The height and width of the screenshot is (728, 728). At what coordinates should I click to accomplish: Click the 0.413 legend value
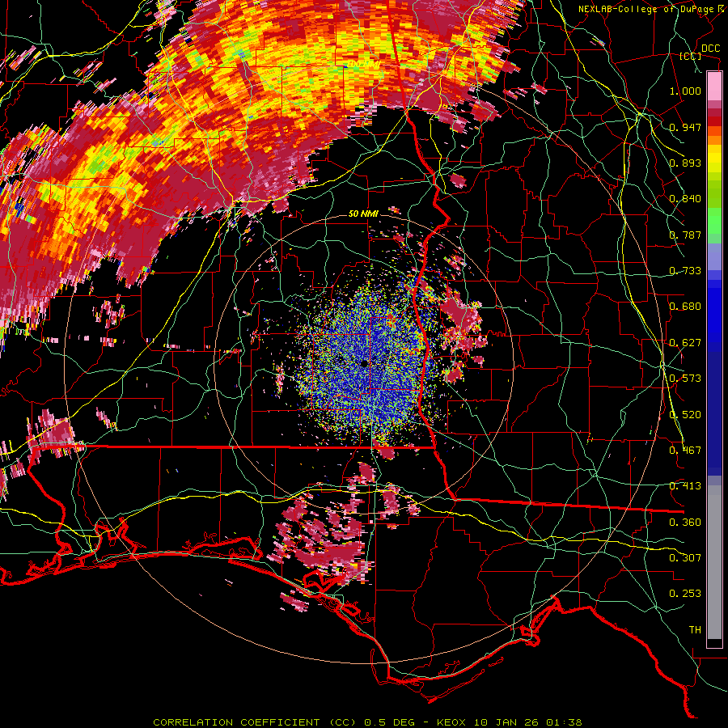(685, 486)
